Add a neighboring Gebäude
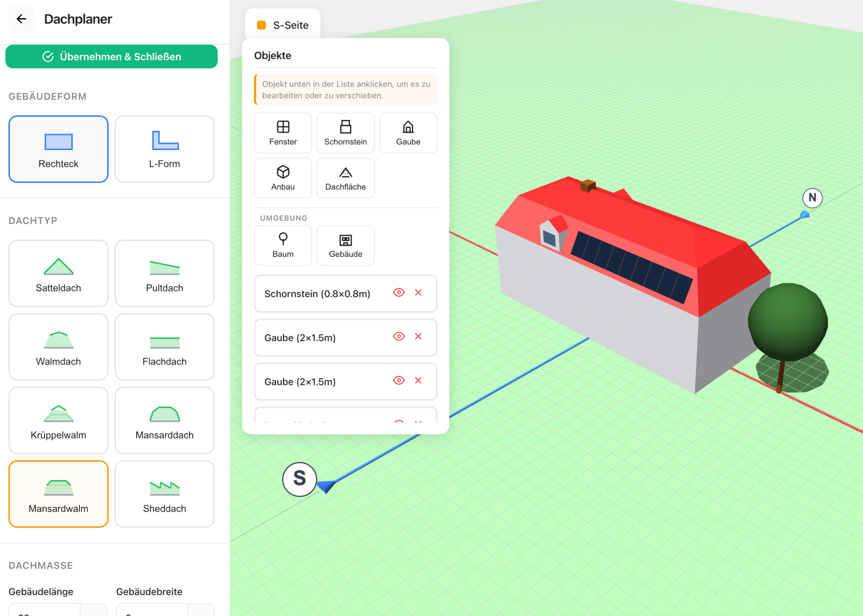The height and width of the screenshot is (616, 863). [345, 245]
